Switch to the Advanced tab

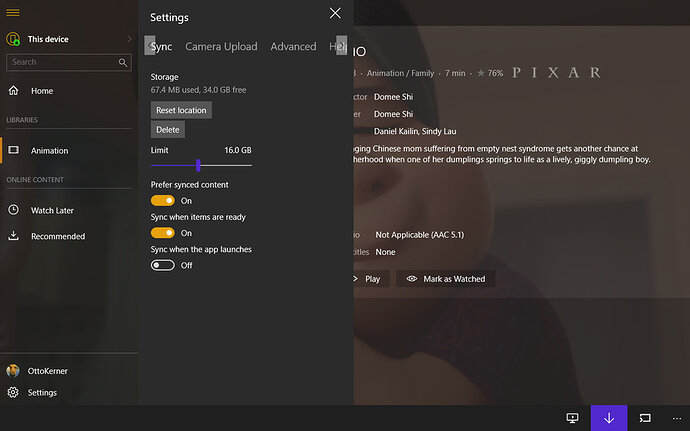294,47
